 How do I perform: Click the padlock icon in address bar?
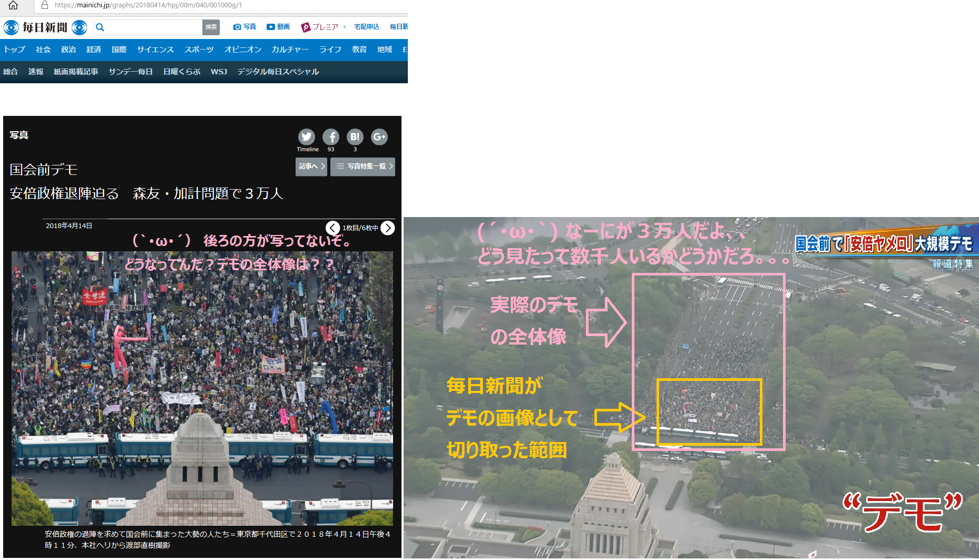pos(45,5)
